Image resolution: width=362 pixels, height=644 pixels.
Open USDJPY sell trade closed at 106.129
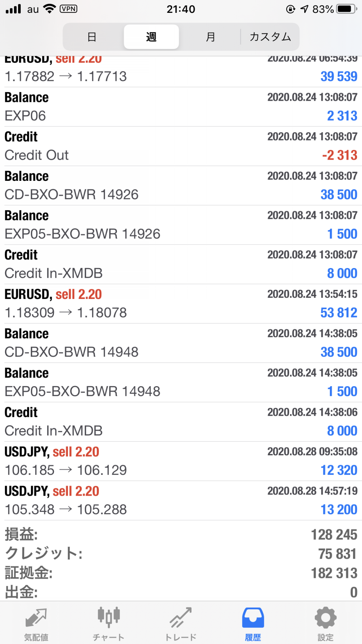tap(181, 461)
